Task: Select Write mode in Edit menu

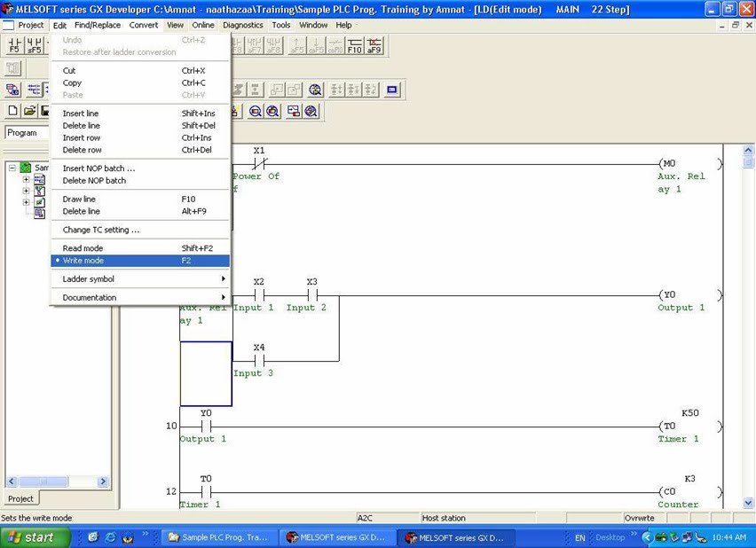Action: click(x=140, y=261)
